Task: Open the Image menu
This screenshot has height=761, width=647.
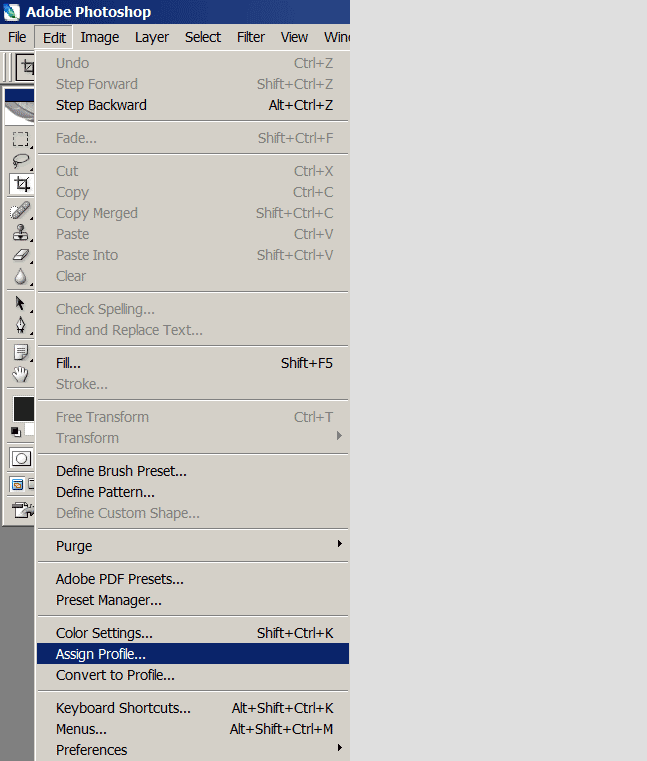Action: (x=99, y=37)
